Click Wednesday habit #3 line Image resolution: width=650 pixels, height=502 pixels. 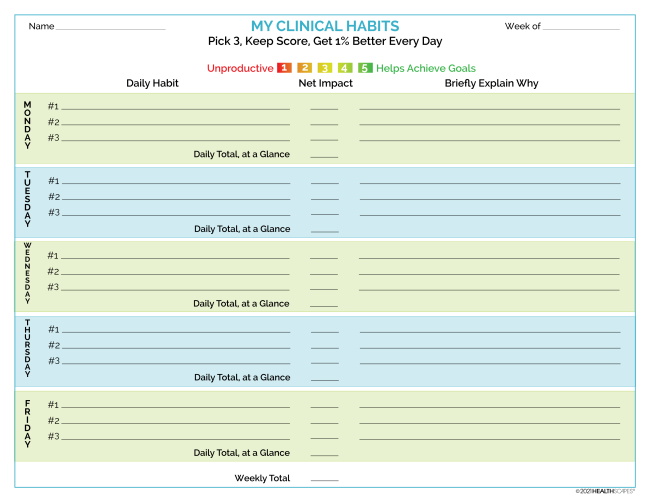pyautogui.click(x=175, y=287)
